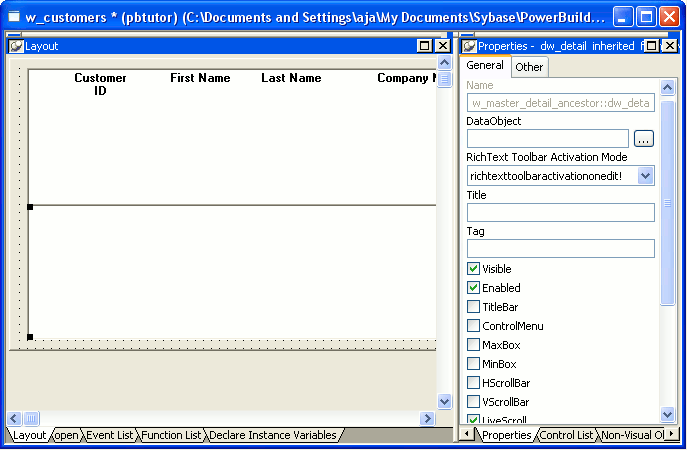Viewport: 687px width, 450px height.
Task: Click Layout pane scroll down arrow
Action: pyautogui.click(x=444, y=401)
